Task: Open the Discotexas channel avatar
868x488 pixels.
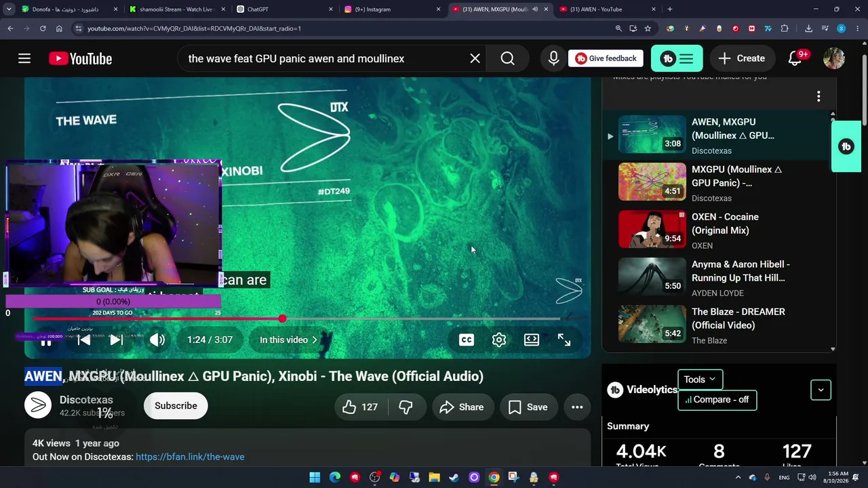Action: 38,405
